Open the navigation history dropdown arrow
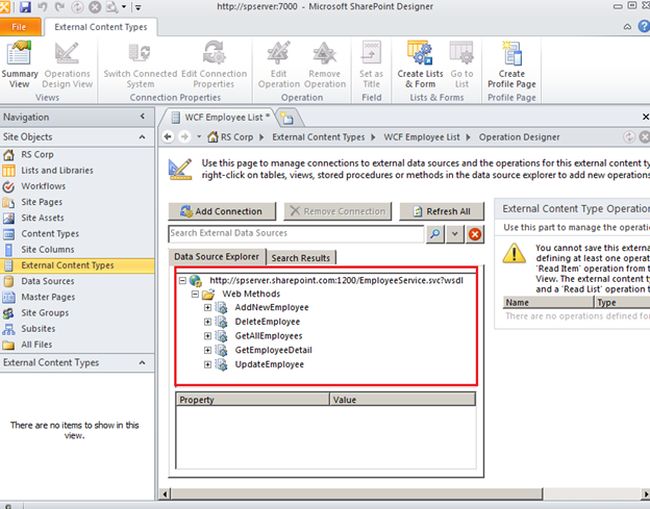 tap(199, 136)
